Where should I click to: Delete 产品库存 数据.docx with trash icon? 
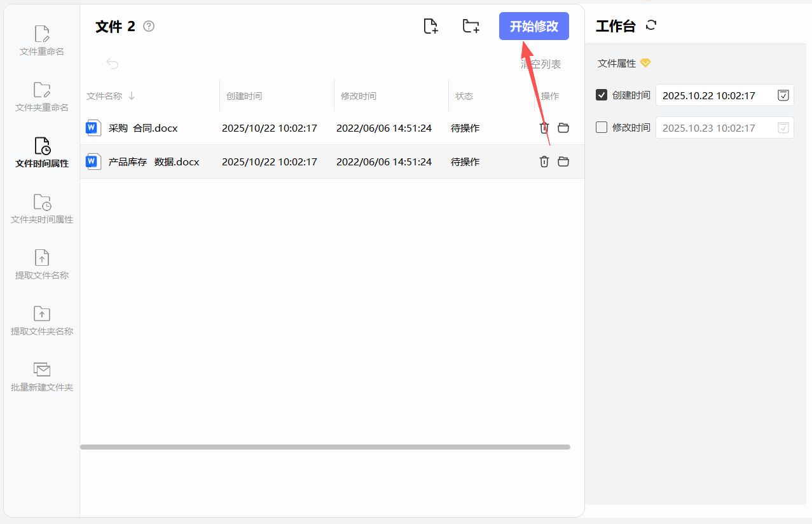544,162
